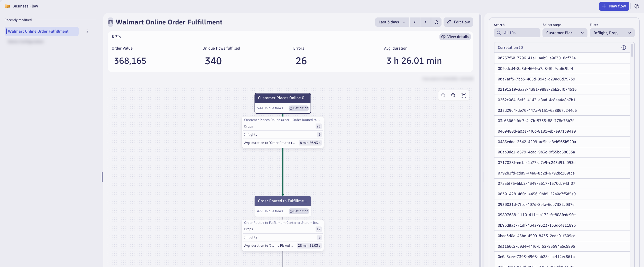Select ID 0e0a5cee-7393-4908-ab28-ebef12ec861b

pos(562,257)
